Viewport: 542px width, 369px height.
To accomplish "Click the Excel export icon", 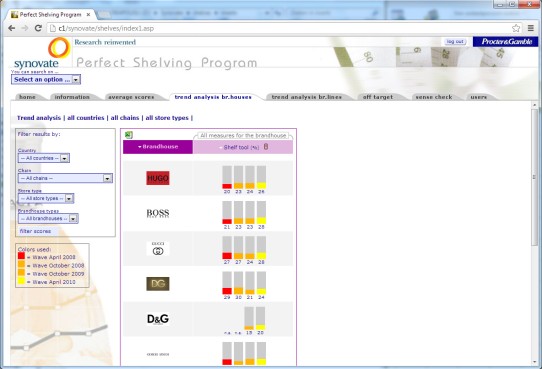I will (x=129, y=135).
